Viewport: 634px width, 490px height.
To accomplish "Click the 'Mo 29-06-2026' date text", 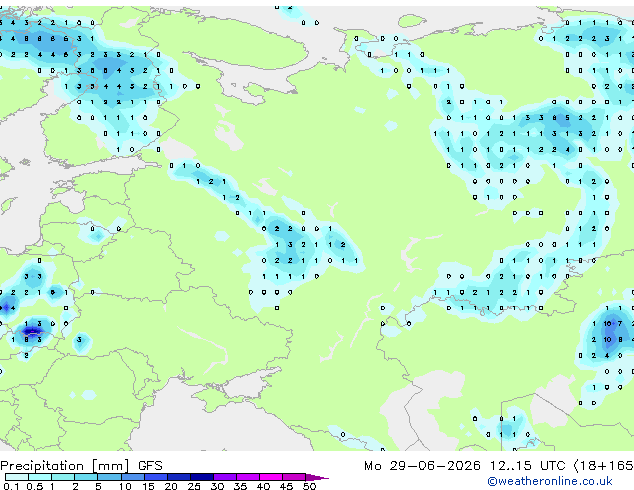I will [x=422, y=466].
